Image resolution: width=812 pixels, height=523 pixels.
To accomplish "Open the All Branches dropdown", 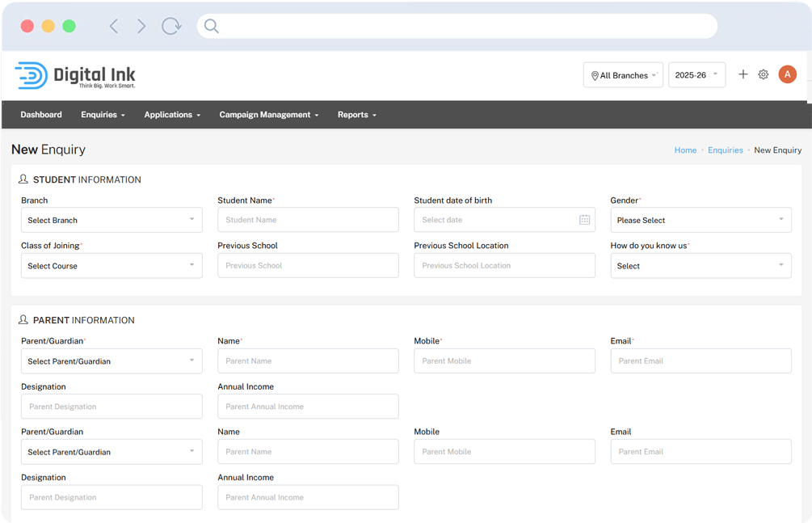I will point(623,75).
